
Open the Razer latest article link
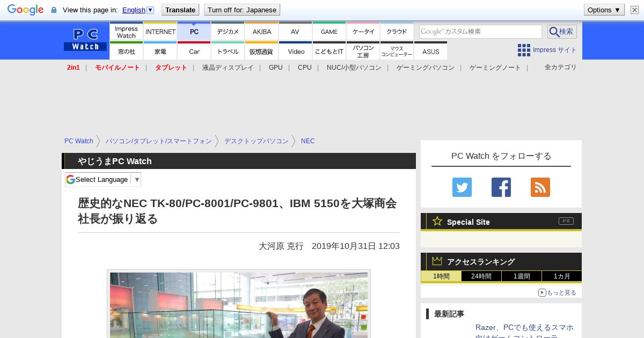pos(524,332)
